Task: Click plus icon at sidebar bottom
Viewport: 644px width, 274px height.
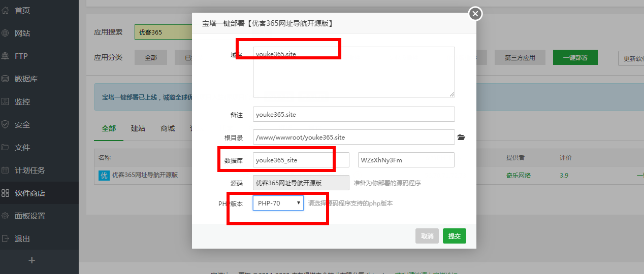Action: coord(32,260)
